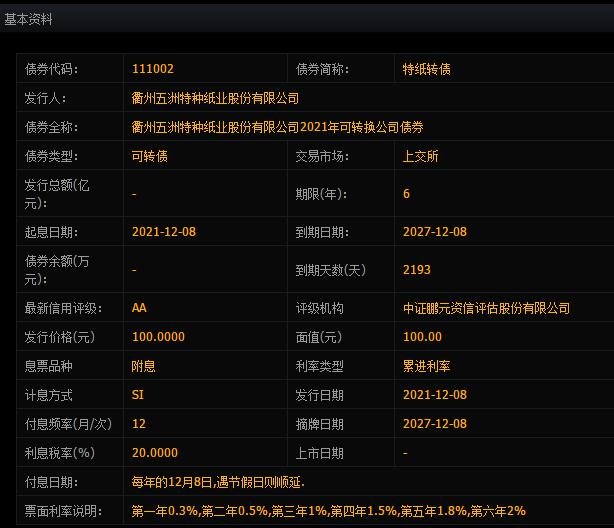Viewport: 614px width, 528px height.
Task: Click the 到期日期 label
Action: (x=322, y=232)
